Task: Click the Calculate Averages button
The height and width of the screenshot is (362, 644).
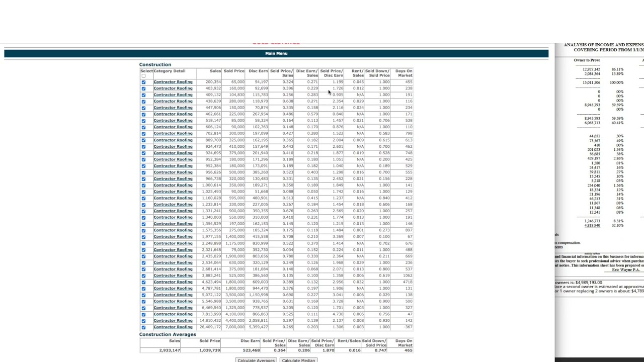Action: pos(256,360)
